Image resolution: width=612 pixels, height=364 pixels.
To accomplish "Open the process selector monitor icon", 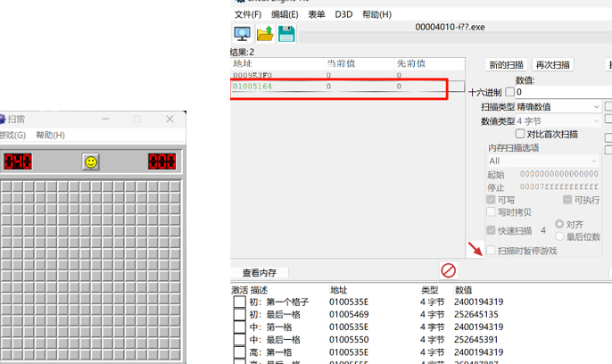I will [242, 34].
